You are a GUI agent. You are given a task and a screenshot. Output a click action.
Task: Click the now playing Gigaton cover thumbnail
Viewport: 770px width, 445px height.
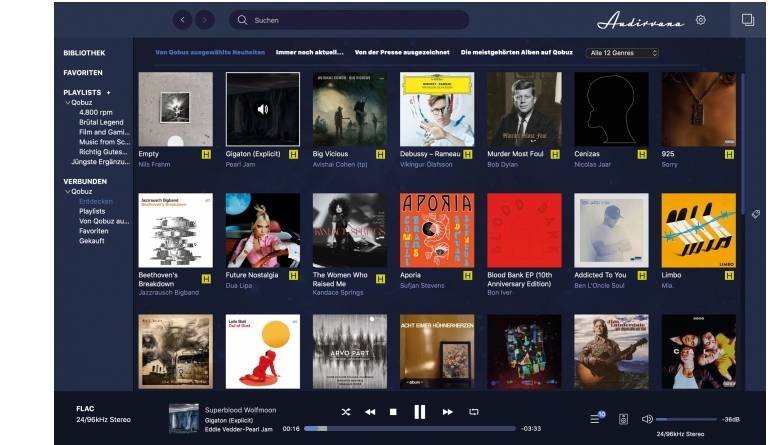184,418
